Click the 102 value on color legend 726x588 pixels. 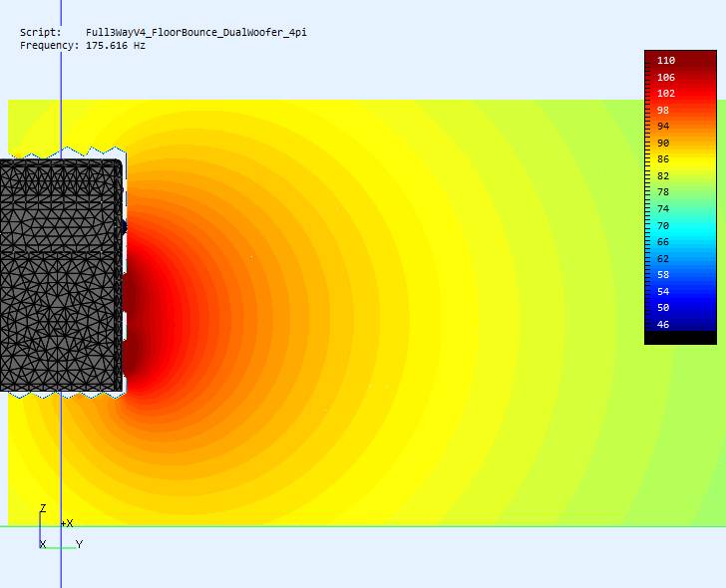tap(666, 93)
